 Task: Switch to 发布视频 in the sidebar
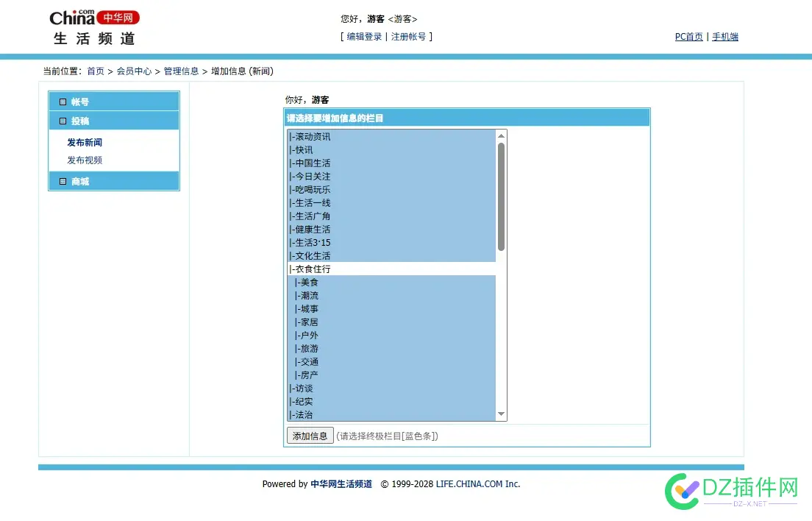[x=83, y=160]
